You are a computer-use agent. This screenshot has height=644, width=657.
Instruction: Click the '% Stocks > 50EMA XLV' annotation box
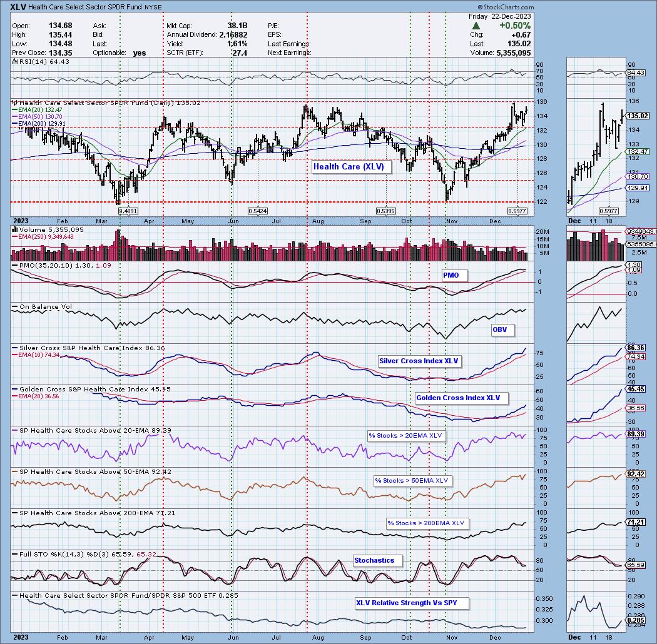(412, 481)
